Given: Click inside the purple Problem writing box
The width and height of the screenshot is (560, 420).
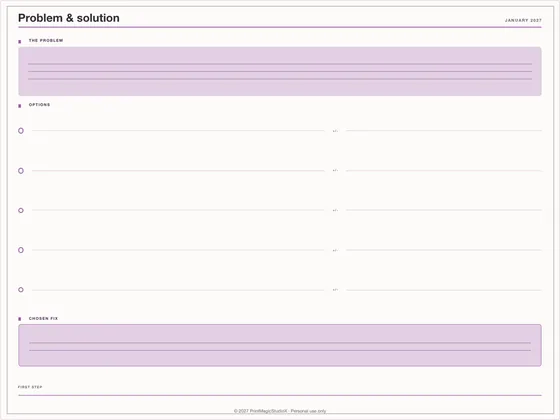Looking at the screenshot, I should tap(280, 71).
